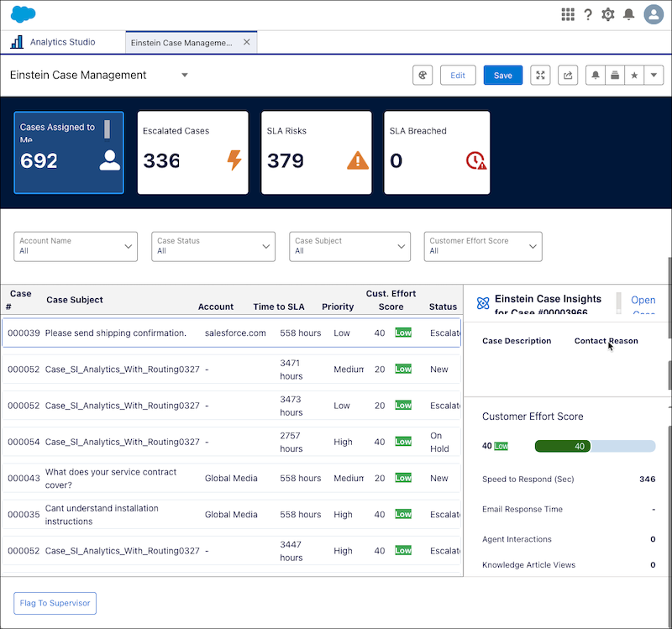The image size is (672, 629).
Task: Click the 3473 hours cell
Action: pyautogui.click(x=291, y=406)
